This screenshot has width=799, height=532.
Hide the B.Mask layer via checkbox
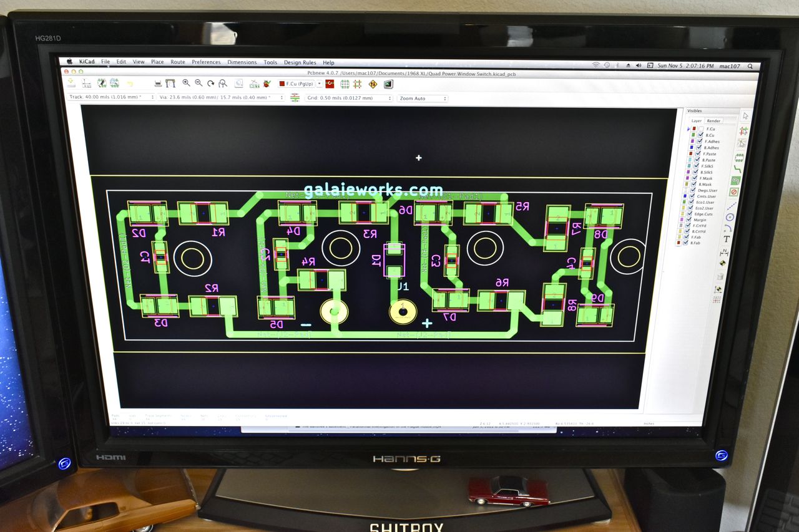coord(694,184)
